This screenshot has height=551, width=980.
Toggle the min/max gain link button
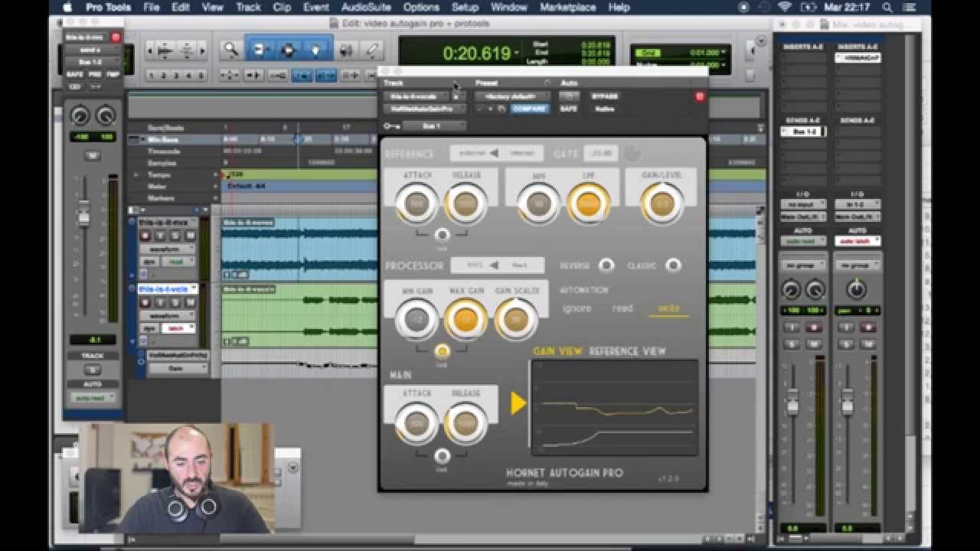[442, 351]
